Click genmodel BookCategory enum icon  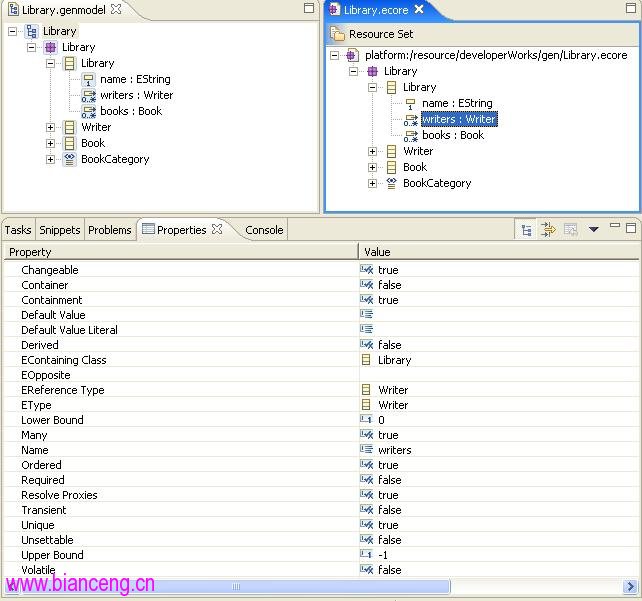[x=70, y=159]
